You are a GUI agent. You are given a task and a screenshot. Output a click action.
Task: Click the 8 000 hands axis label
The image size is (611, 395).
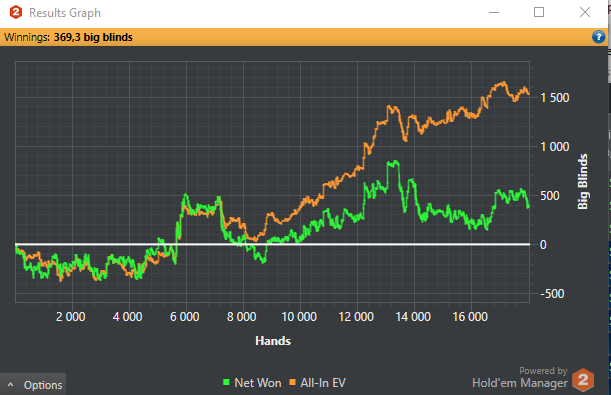coord(242,317)
